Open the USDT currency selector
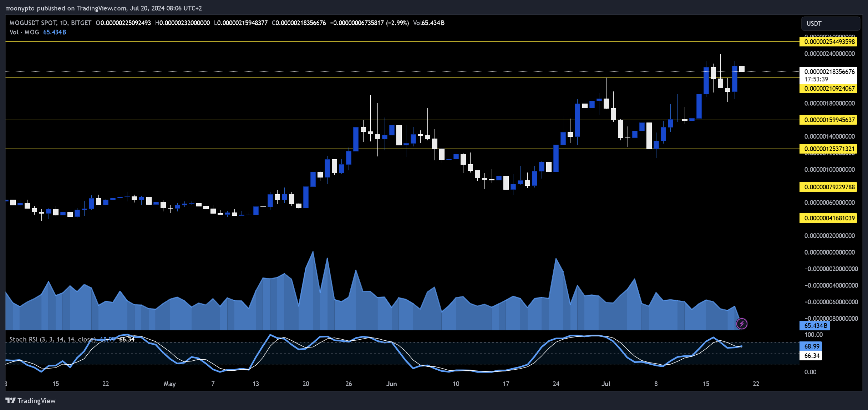868x410 pixels. (x=831, y=24)
